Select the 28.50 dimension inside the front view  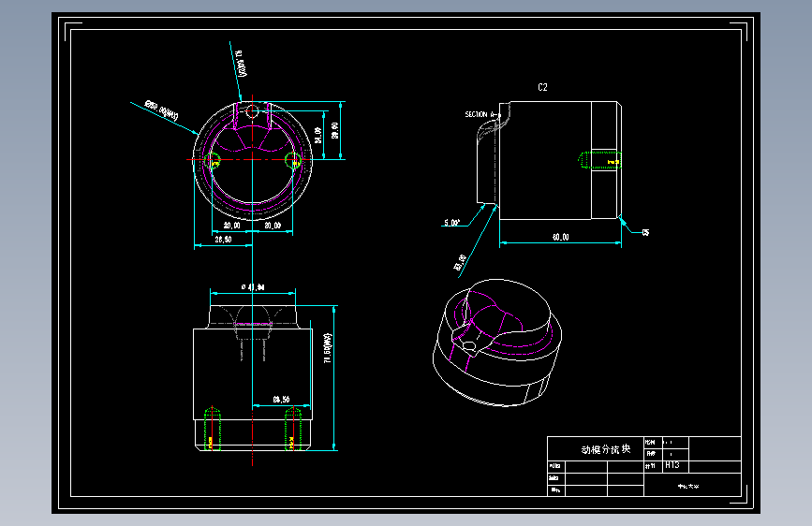pos(281,399)
